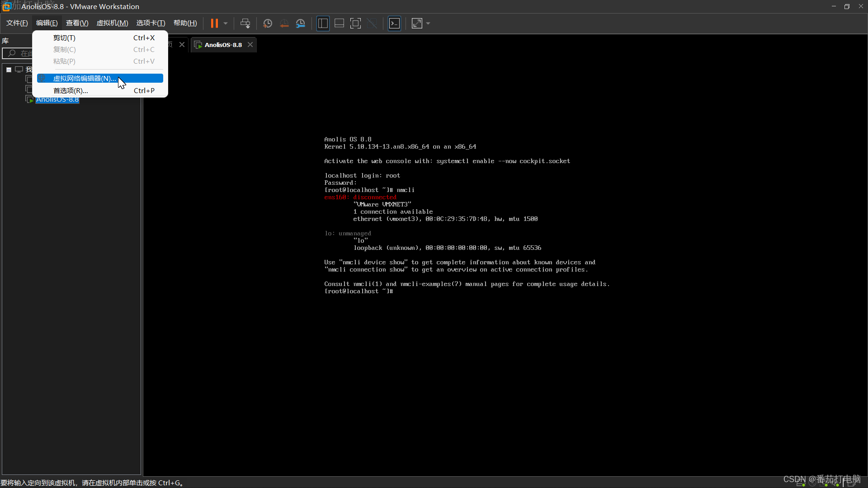Viewport: 868px width, 488px height.
Task: Revert to snapshot using the clock-arrow icon
Action: point(284,23)
